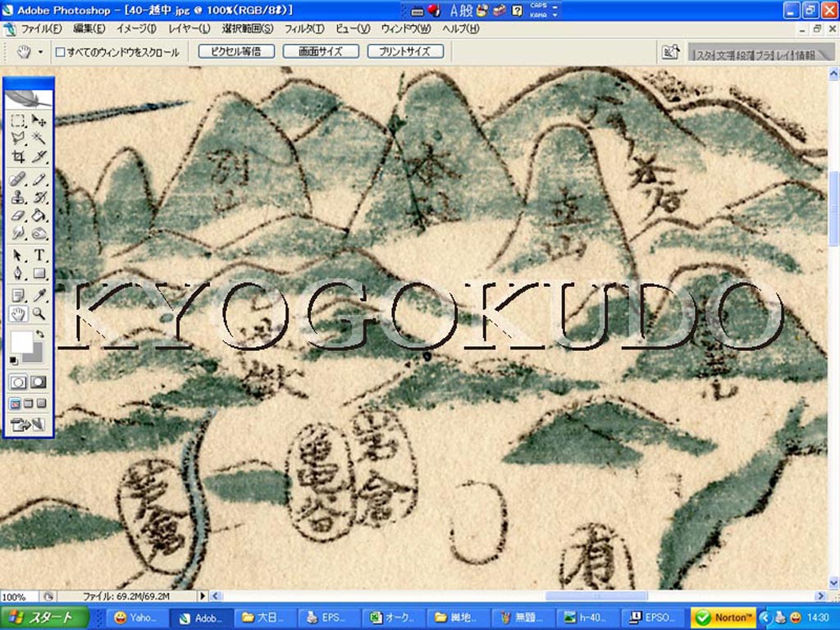The width and height of the screenshot is (840, 630).
Task: Set Standard Screen mode
Action: 16,404
